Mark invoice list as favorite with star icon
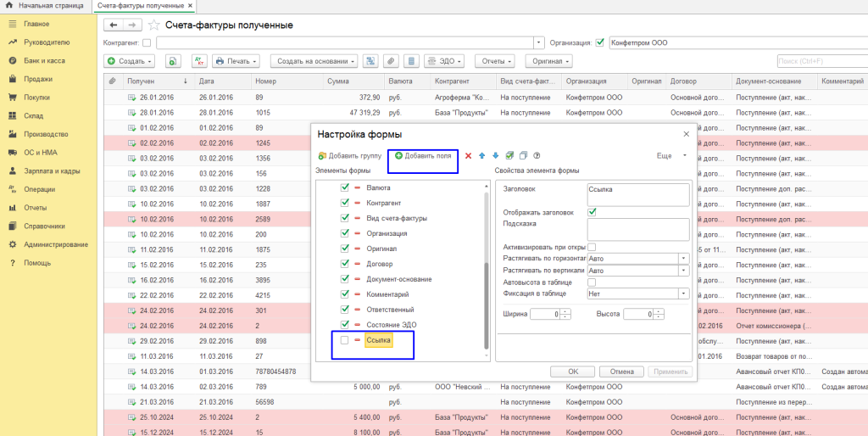868x436 pixels. pos(154,25)
